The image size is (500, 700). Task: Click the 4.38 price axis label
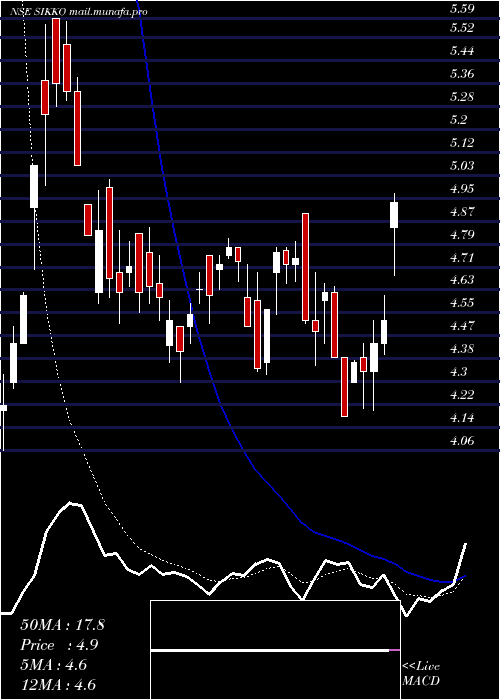click(462, 349)
